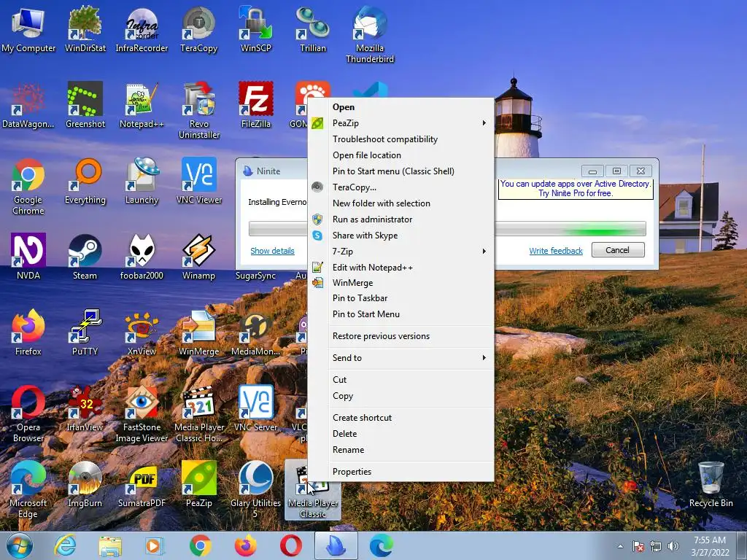Viewport: 747px width, 560px height.
Task: Click the Action Center flag icon
Action: click(638, 546)
